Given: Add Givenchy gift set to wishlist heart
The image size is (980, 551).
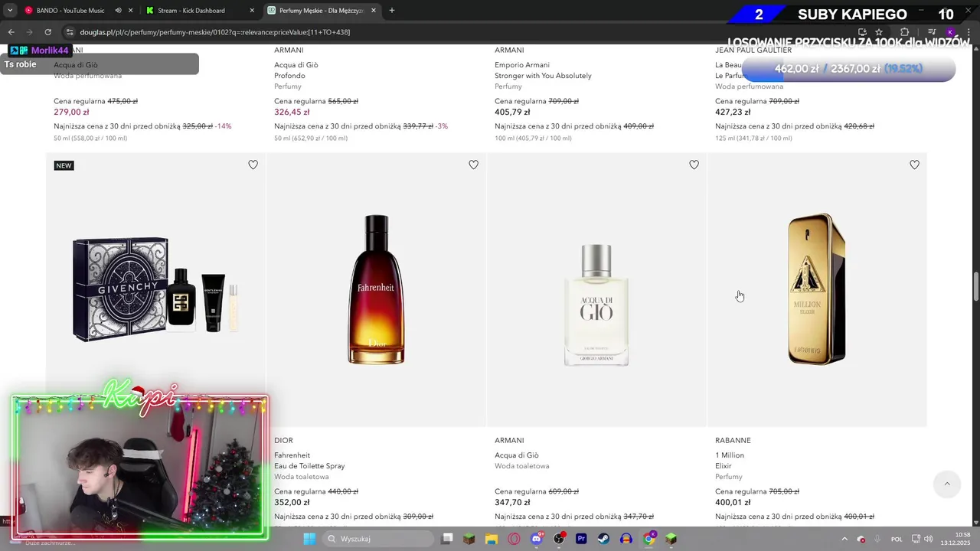Looking at the screenshot, I should coord(253,165).
